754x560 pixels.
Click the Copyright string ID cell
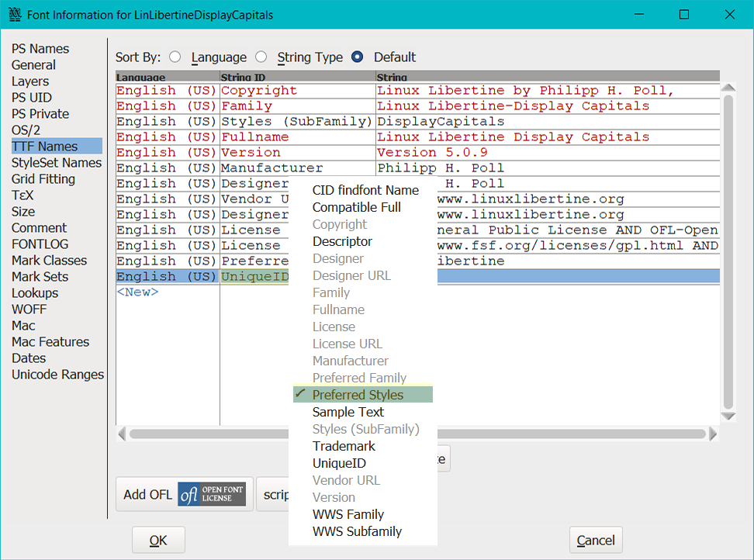pos(298,91)
